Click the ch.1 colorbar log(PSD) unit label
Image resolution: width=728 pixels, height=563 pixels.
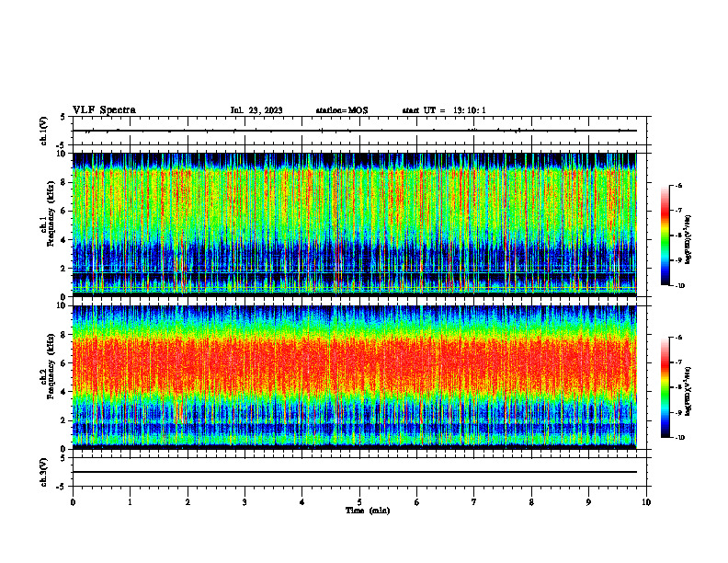[x=688, y=240]
